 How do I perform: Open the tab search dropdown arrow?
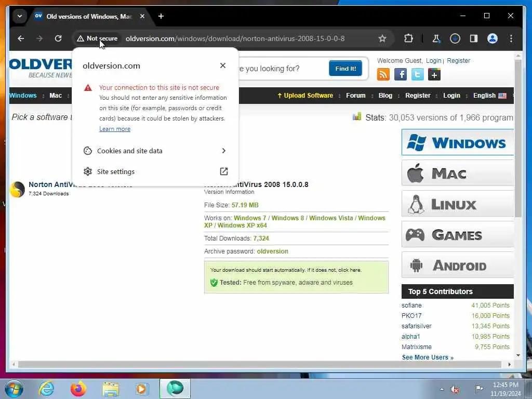20,16
